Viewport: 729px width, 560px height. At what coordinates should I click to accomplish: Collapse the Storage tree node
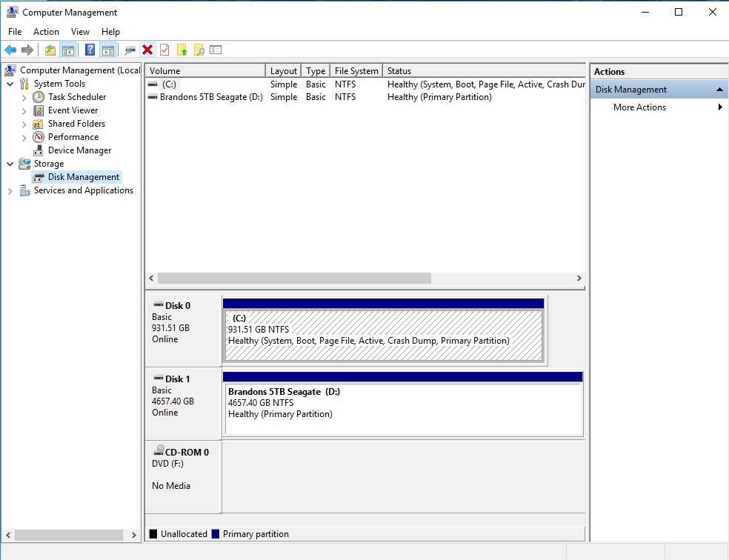10,163
